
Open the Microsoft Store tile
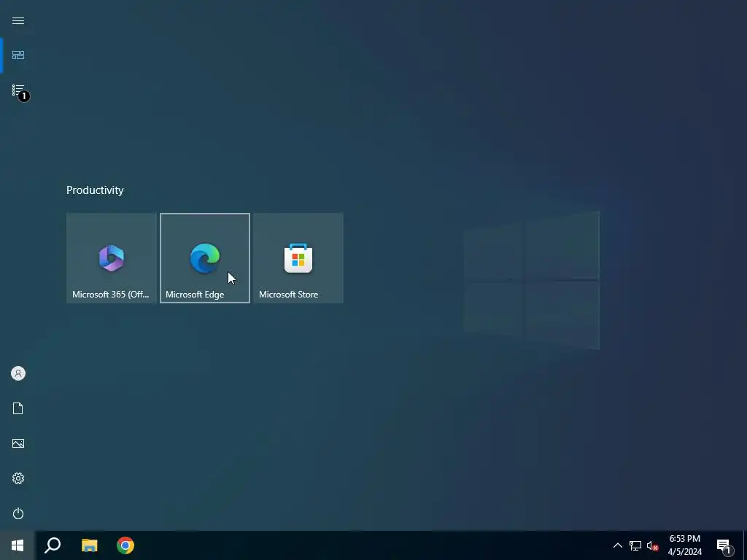[x=298, y=257]
